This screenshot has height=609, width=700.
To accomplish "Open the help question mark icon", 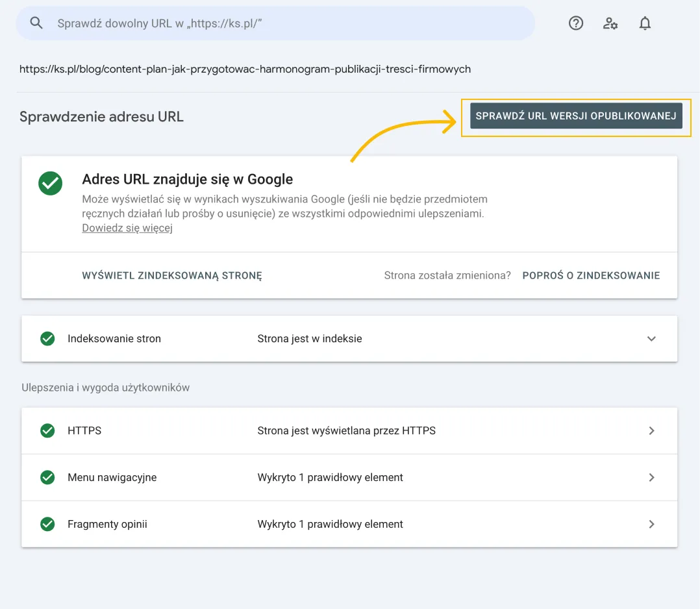I will (576, 23).
